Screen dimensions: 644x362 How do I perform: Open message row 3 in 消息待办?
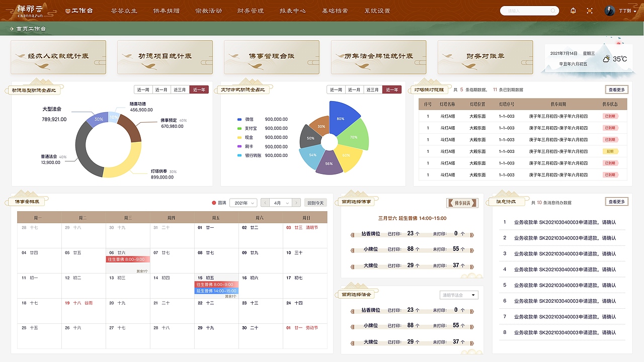coord(562,253)
